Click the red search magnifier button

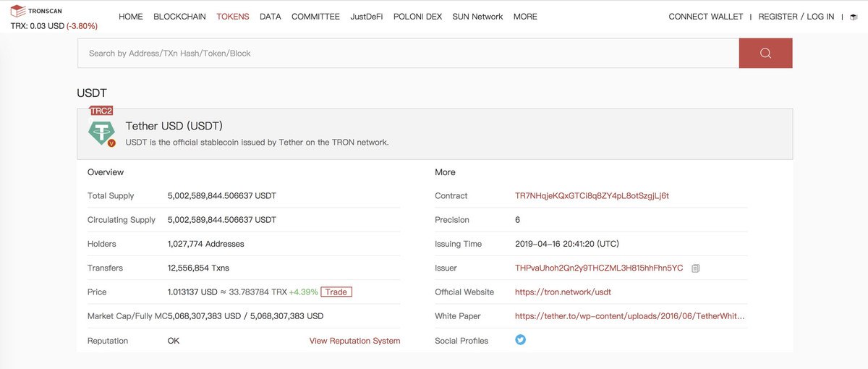pyautogui.click(x=765, y=53)
